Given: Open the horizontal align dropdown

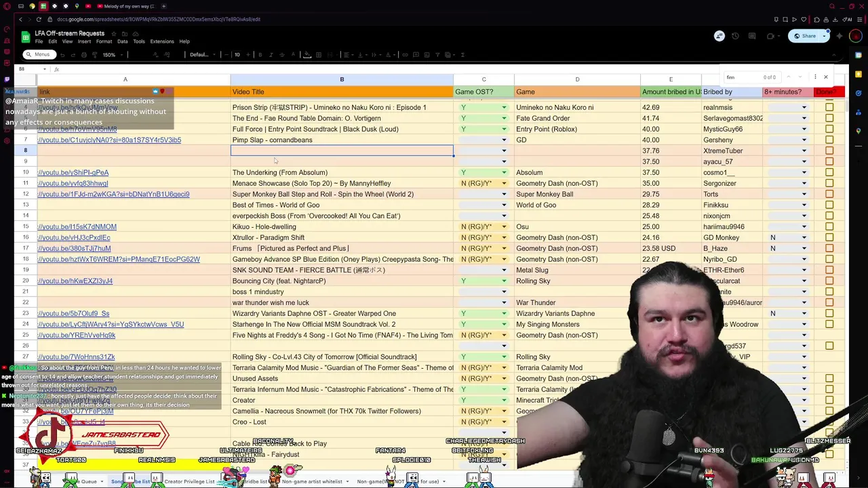Looking at the screenshot, I should point(349,54).
